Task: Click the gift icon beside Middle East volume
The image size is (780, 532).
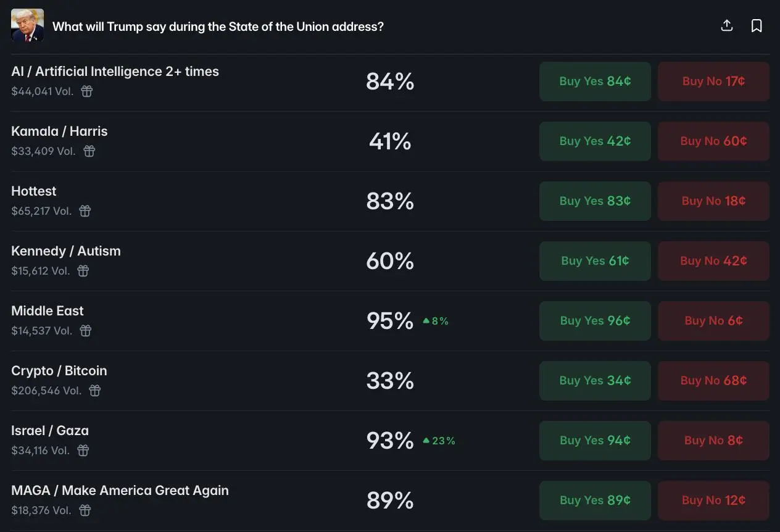Action: pos(86,331)
